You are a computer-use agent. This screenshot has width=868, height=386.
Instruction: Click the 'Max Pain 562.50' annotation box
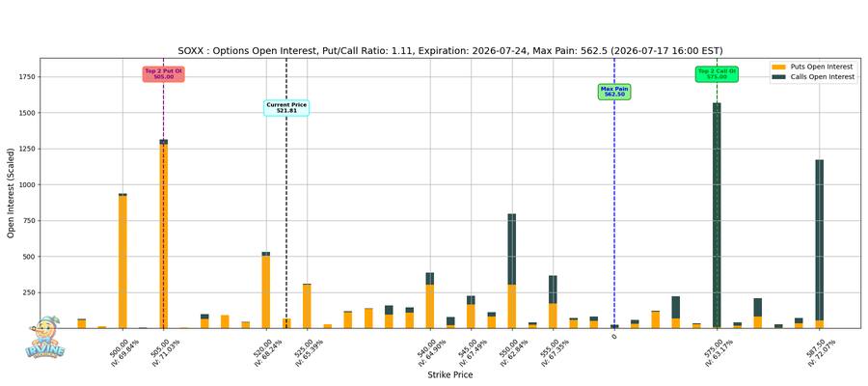(x=614, y=92)
